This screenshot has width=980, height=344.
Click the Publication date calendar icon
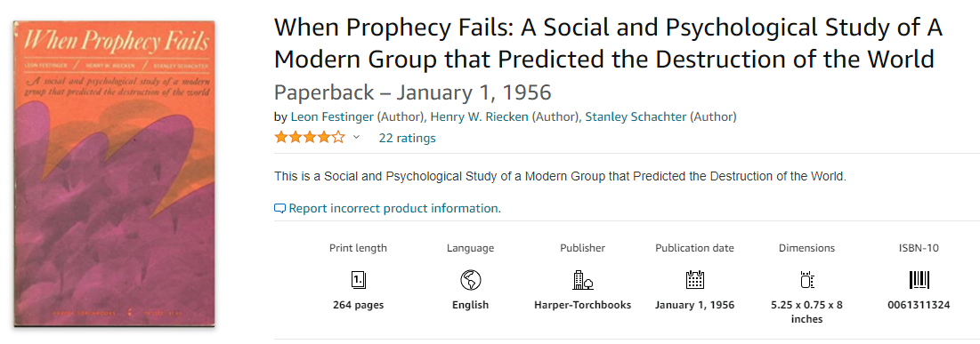695,280
